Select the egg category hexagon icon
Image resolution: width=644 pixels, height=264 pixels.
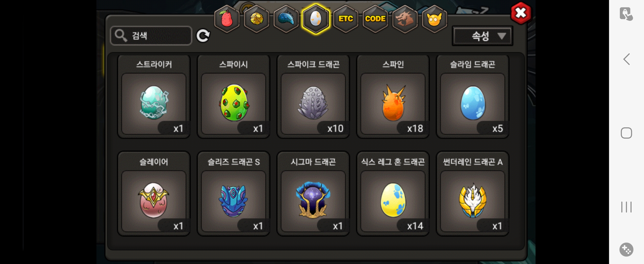[316, 19]
